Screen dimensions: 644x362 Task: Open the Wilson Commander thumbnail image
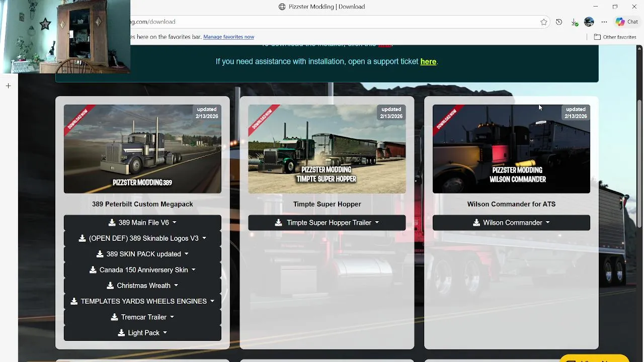(511, 149)
